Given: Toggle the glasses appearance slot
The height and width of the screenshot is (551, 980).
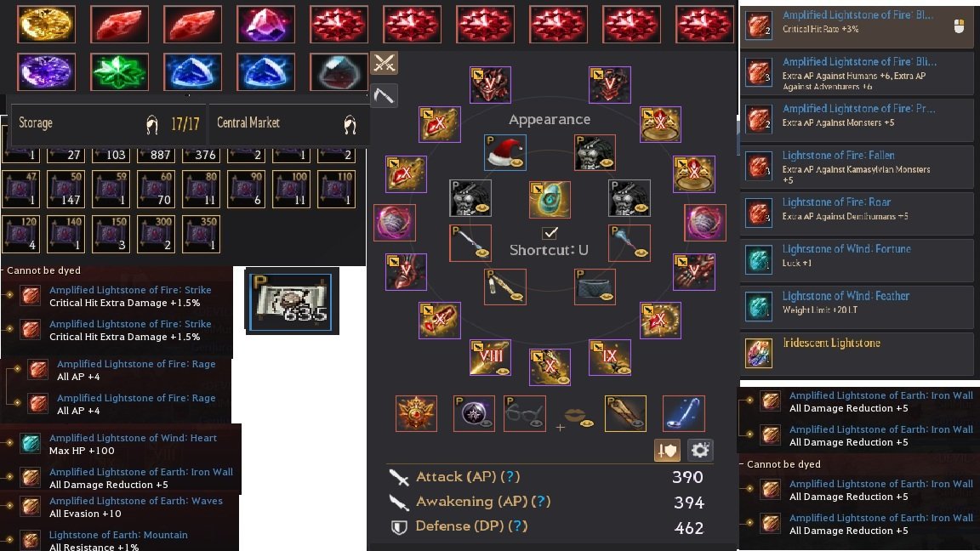Looking at the screenshot, I should pos(524,413).
